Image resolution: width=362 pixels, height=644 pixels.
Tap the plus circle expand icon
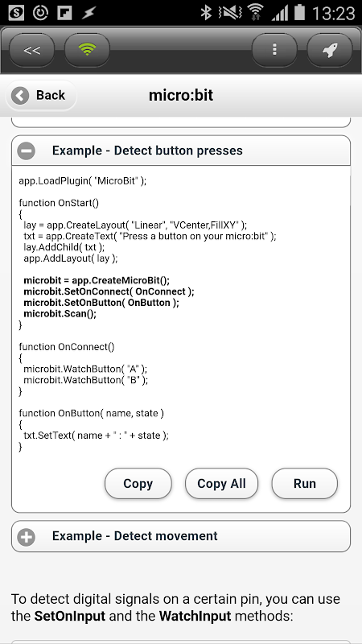tap(27, 536)
